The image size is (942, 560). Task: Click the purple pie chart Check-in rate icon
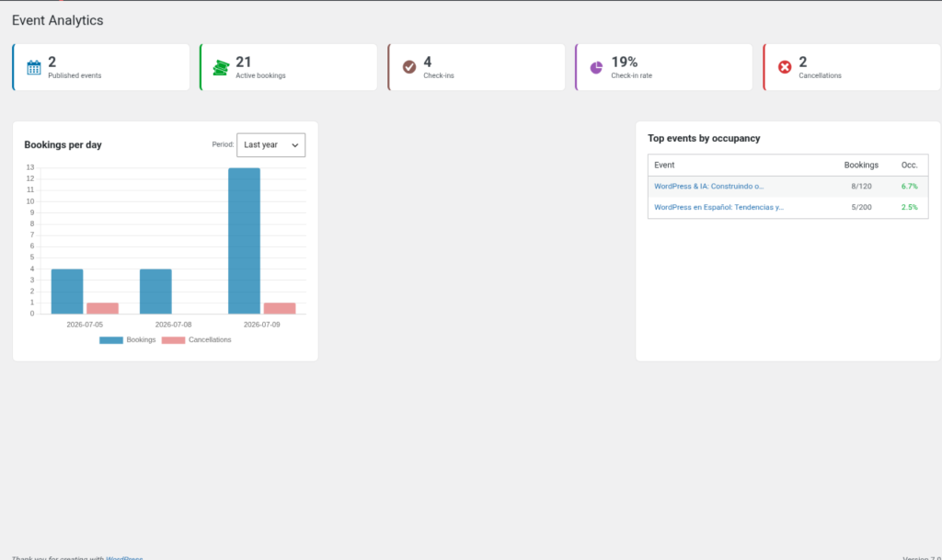tap(596, 67)
